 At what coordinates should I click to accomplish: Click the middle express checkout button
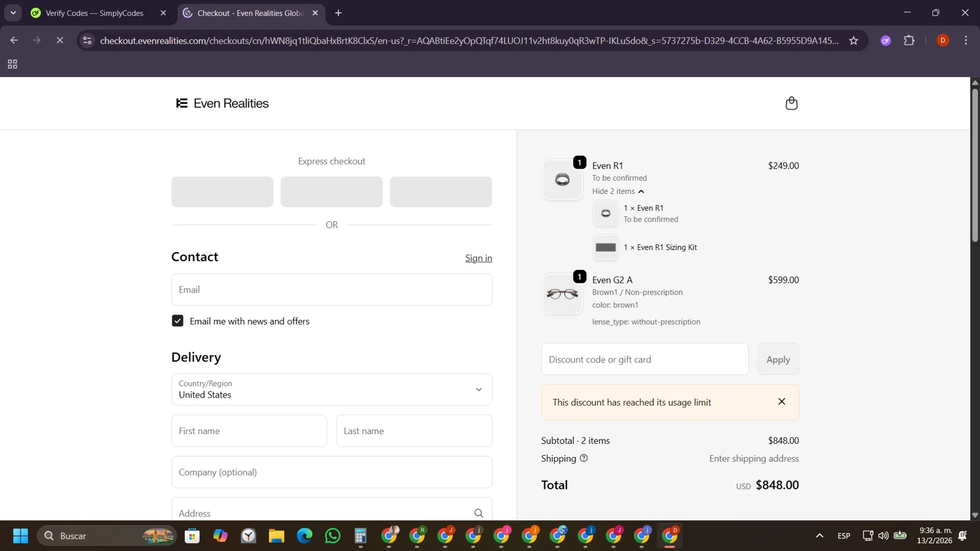(x=332, y=192)
